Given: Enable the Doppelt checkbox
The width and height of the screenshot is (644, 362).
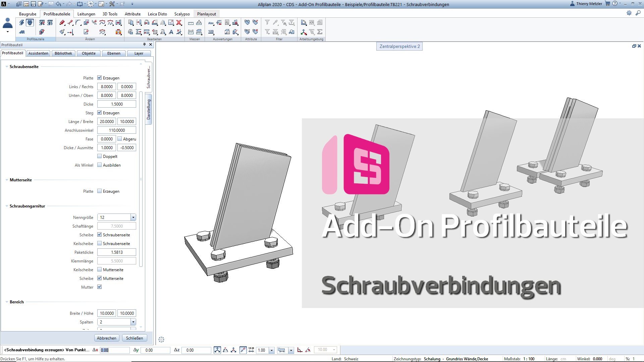Looking at the screenshot, I should click(100, 156).
